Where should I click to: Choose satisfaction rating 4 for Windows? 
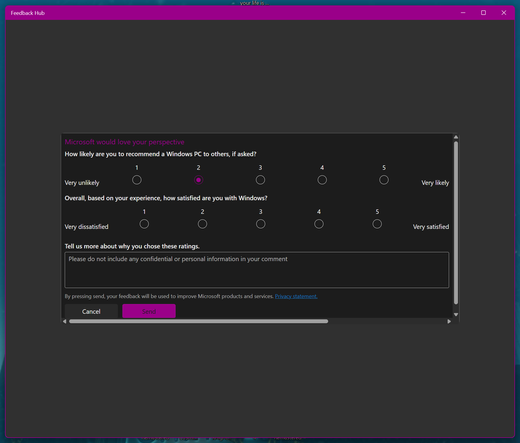click(x=319, y=224)
